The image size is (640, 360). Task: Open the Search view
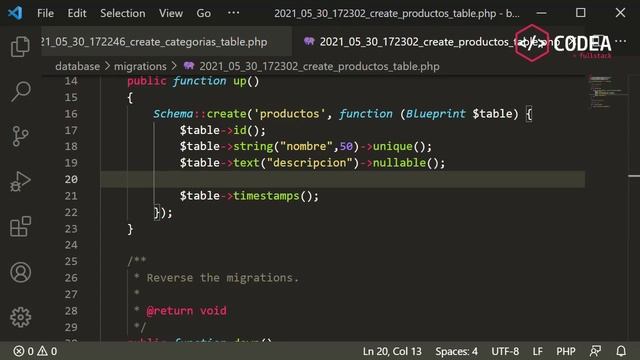[x=20, y=91]
